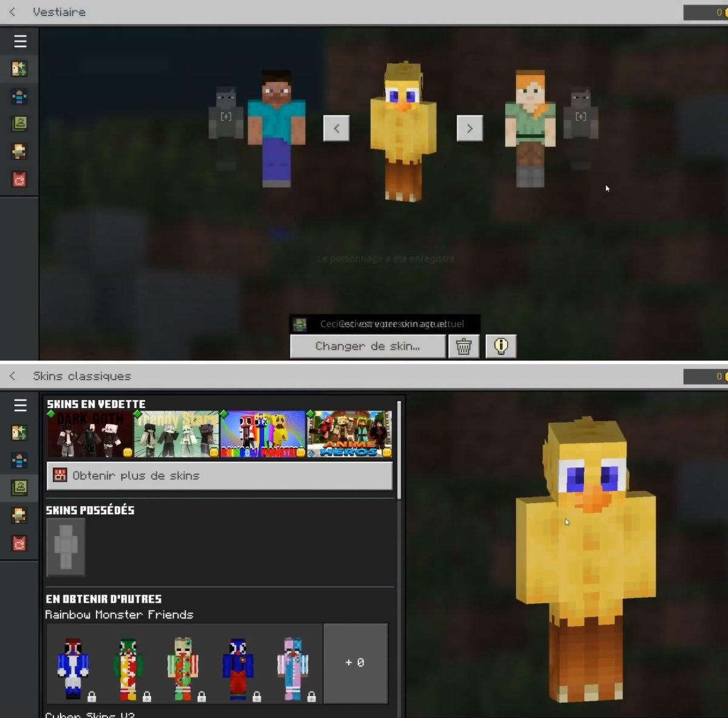Image resolution: width=728 pixels, height=718 pixels.
Task: Show previous character with the left arrow button
Action: pyautogui.click(x=336, y=129)
